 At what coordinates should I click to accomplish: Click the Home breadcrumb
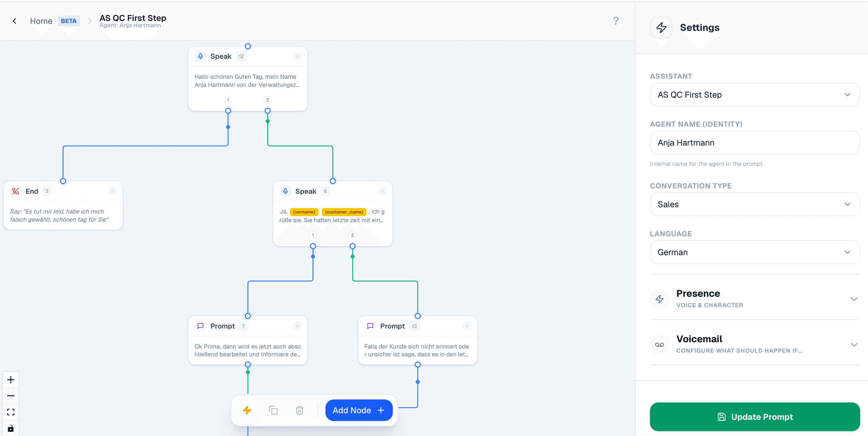41,21
